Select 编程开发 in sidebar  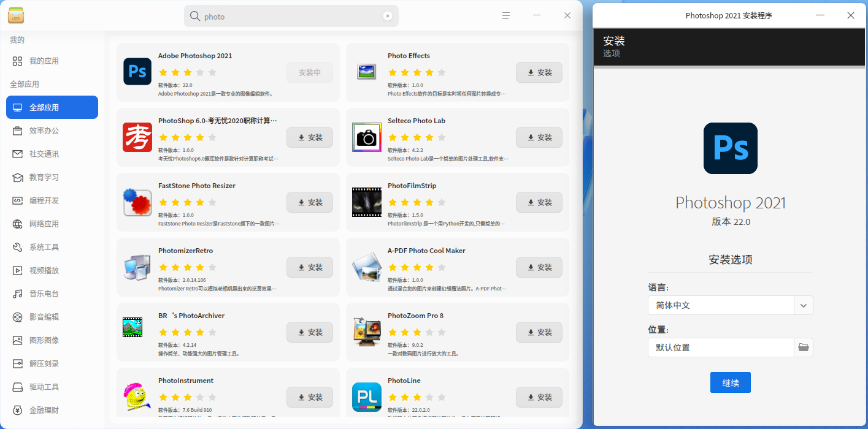[x=52, y=200]
